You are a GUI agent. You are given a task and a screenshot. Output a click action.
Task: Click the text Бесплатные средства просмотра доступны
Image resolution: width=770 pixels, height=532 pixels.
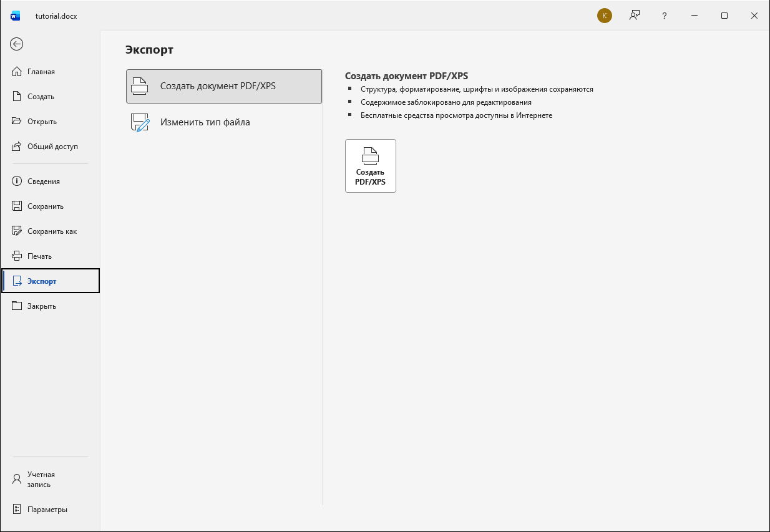[x=456, y=115]
